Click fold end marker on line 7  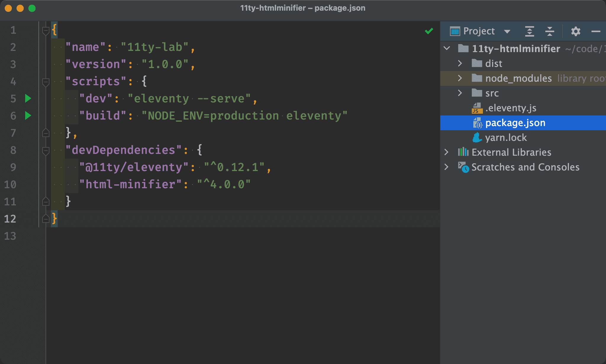click(x=46, y=133)
